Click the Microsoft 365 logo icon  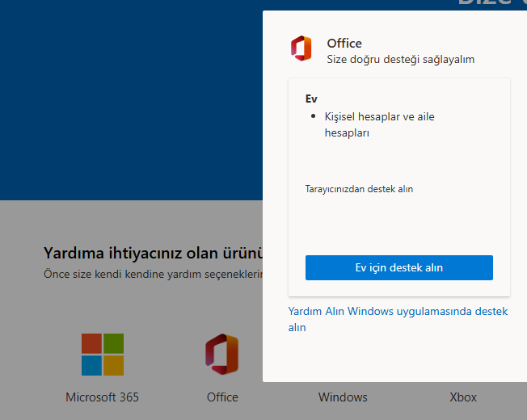coord(103,355)
